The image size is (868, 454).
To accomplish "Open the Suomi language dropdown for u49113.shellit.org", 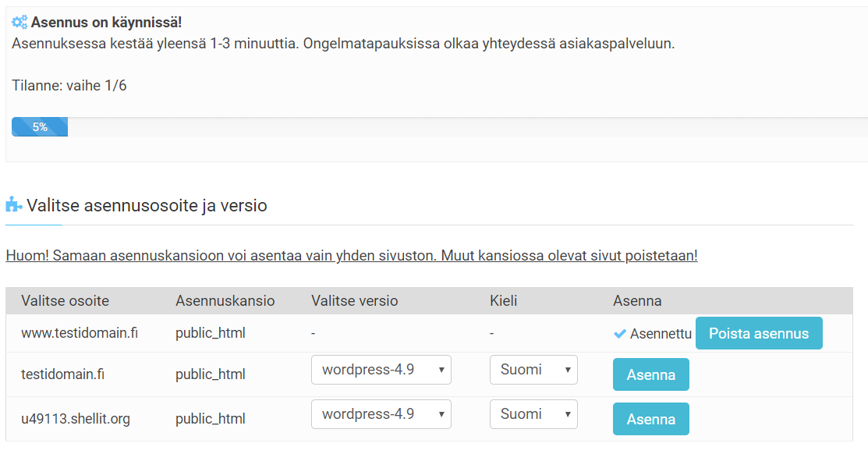I will (x=533, y=414).
